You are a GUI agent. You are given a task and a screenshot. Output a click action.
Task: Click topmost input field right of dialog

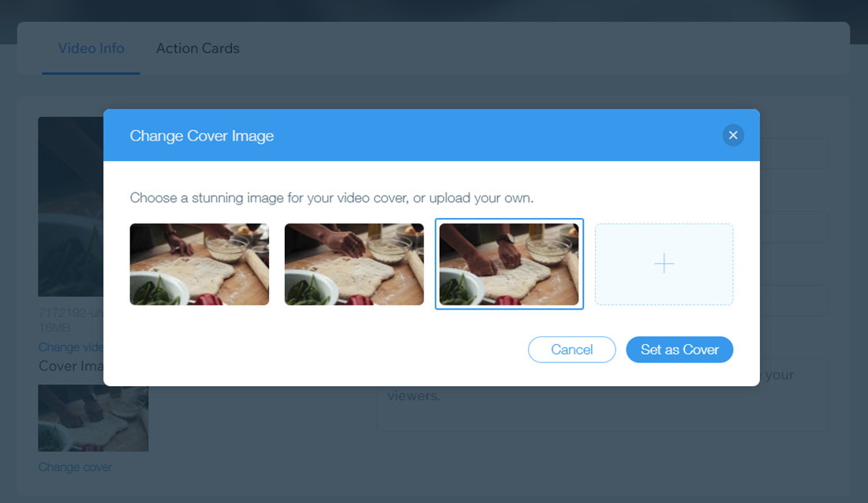(x=793, y=153)
